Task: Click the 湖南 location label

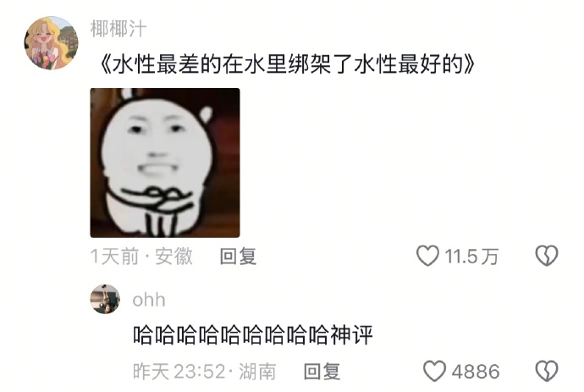Action: [257, 372]
